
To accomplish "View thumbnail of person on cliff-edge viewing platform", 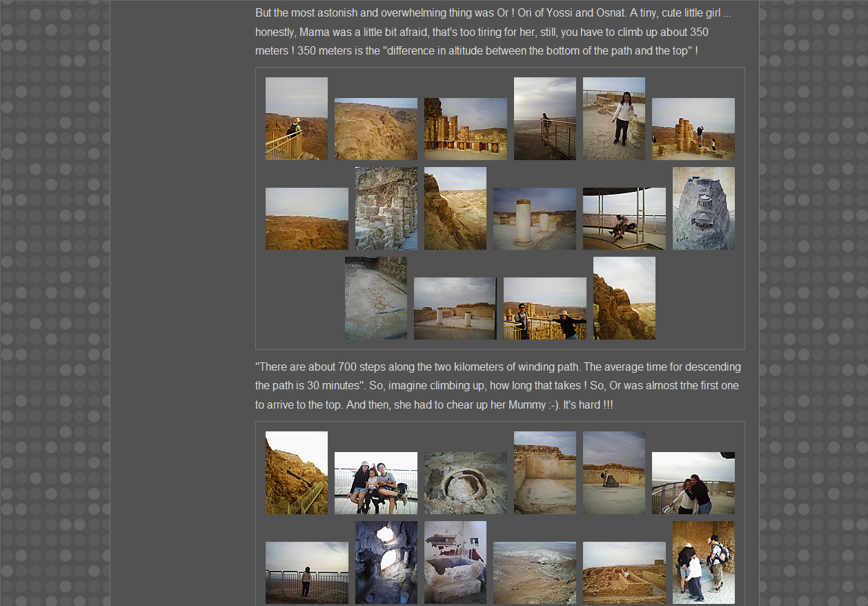I will click(544, 119).
